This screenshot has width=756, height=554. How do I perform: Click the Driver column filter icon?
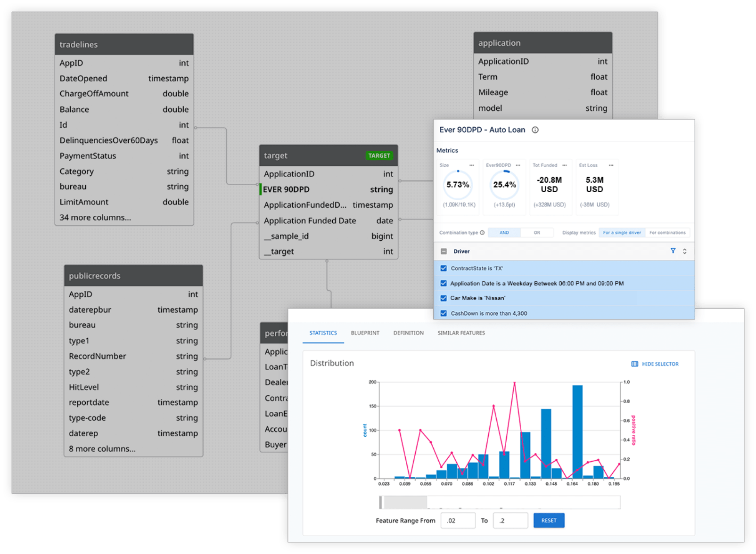673,251
